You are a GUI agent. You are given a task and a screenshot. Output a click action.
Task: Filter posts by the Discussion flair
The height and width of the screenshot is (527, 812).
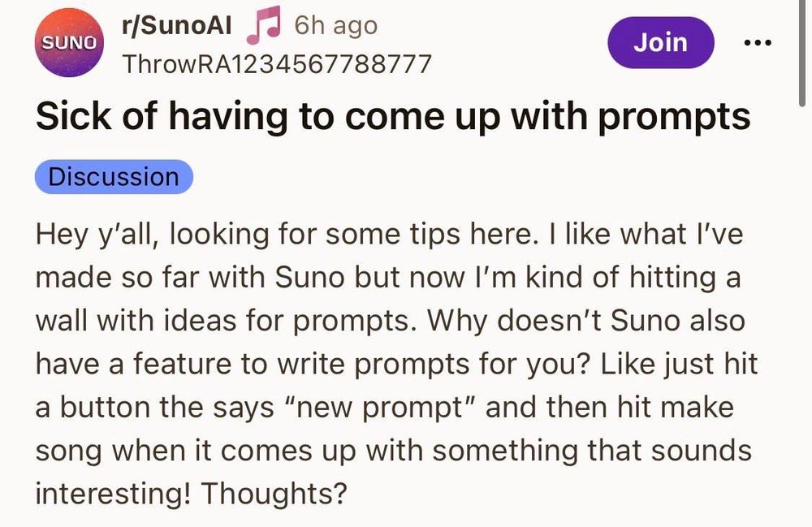[x=113, y=176]
